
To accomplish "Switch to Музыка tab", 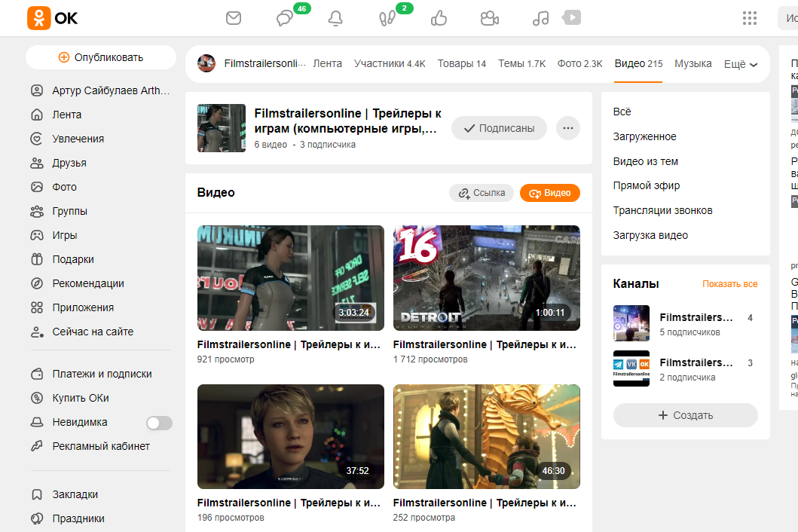I will [x=693, y=63].
